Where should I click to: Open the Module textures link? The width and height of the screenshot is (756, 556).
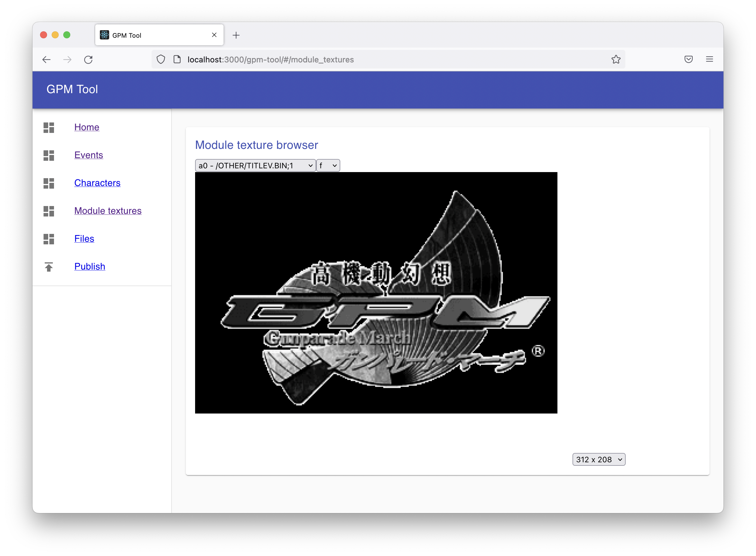click(108, 211)
